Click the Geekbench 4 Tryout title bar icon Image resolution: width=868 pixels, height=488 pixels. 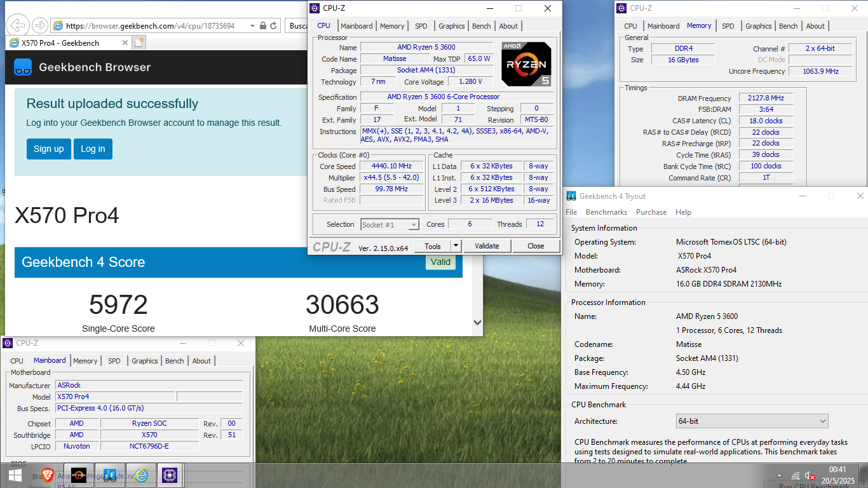click(x=571, y=196)
